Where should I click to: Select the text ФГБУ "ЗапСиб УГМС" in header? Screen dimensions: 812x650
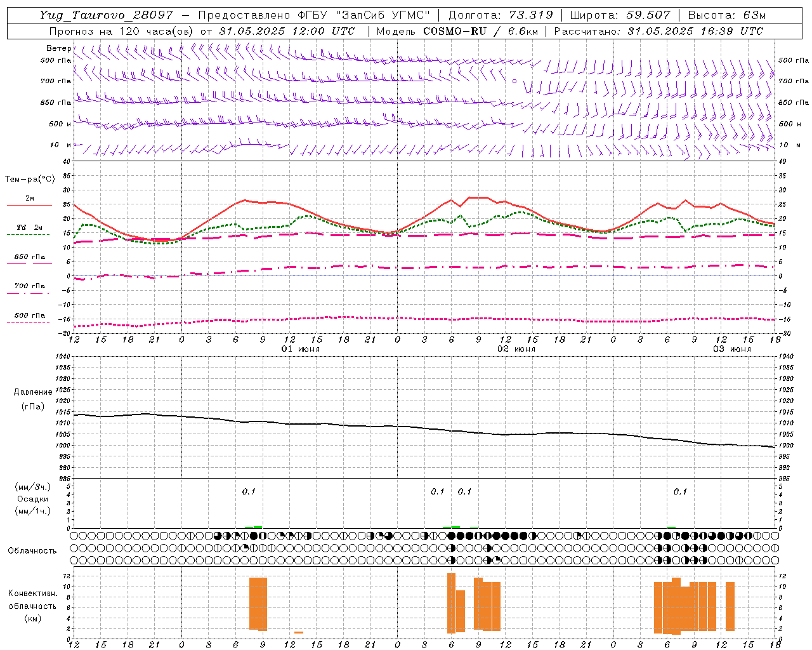pos(363,15)
